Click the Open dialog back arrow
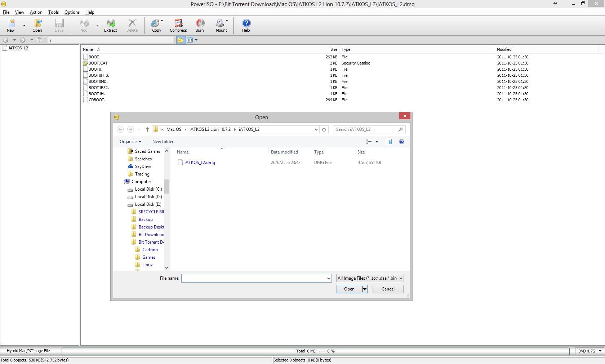The height and width of the screenshot is (364, 605). (x=120, y=129)
